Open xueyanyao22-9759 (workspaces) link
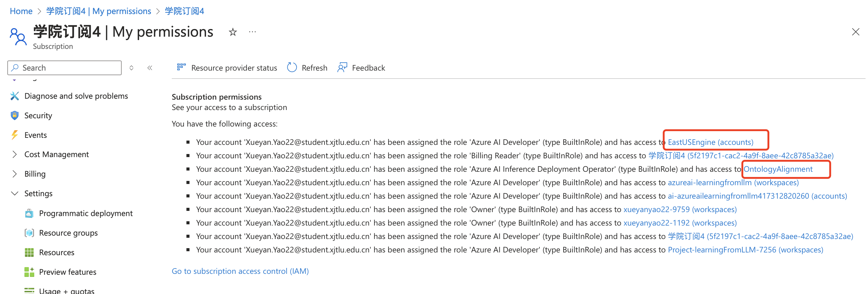The image size is (868, 294). click(x=680, y=209)
